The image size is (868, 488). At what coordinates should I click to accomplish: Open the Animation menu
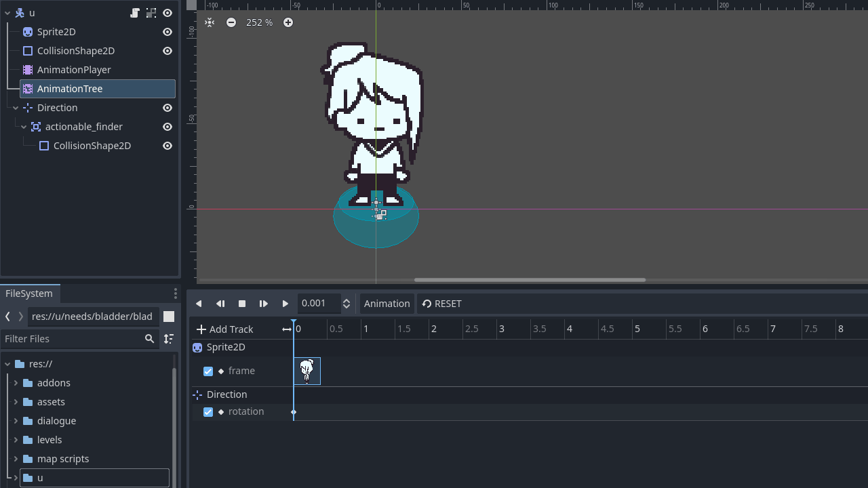(x=387, y=304)
